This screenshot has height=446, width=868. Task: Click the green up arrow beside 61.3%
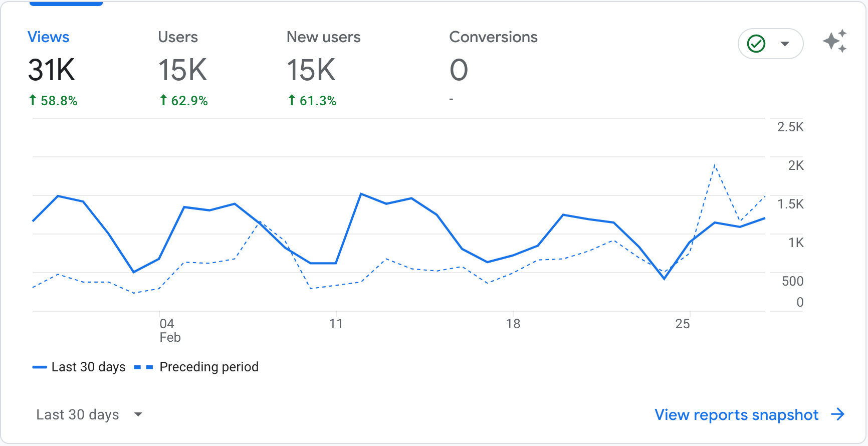[292, 100]
